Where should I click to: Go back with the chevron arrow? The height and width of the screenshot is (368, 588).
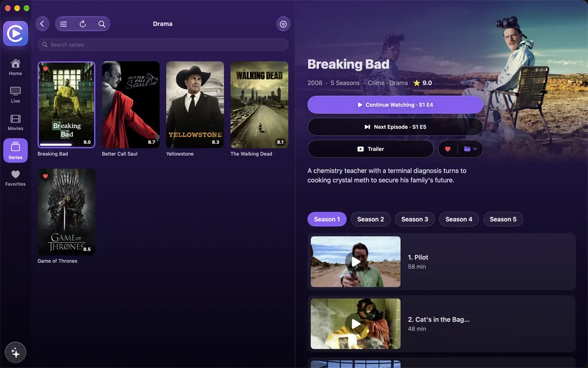(42, 24)
